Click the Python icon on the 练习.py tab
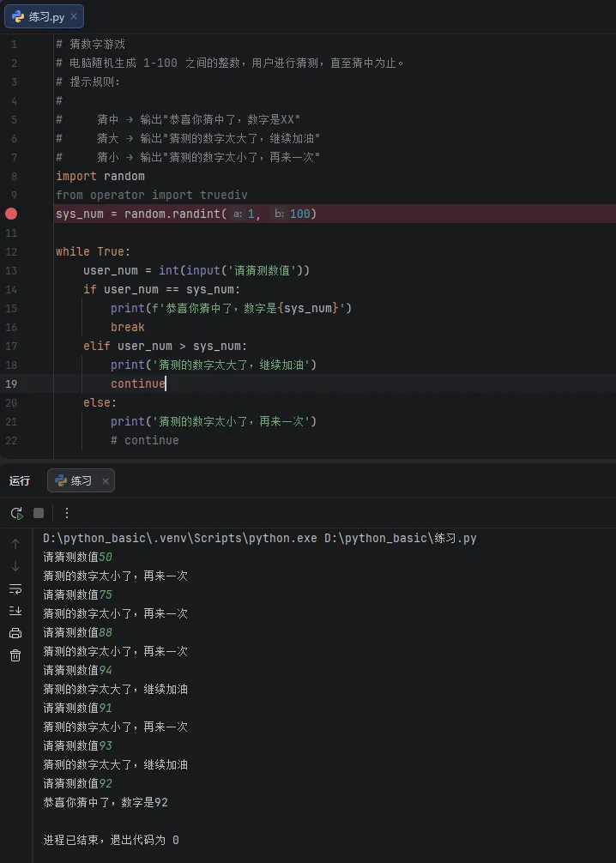Screen dimensions: 616x863 [x=18, y=16]
